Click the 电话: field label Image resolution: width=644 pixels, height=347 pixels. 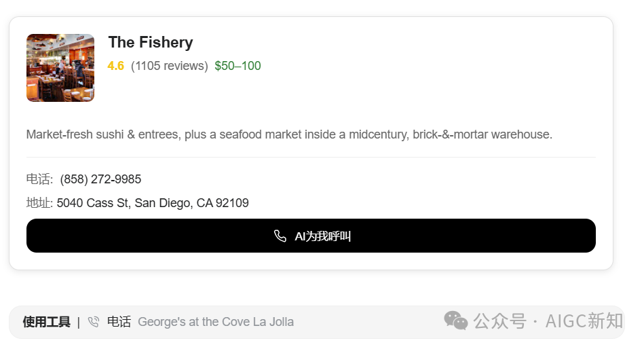click(39, 179)
